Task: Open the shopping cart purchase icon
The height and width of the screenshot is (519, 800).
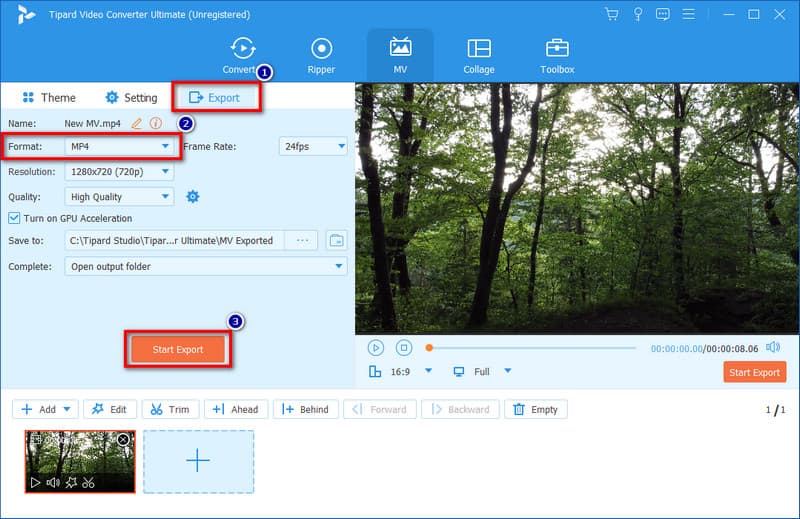Action: pyautogui.click(x=612, y=14)
